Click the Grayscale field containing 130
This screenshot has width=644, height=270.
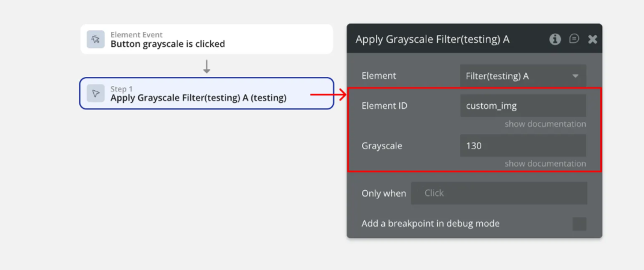(523, 146)
